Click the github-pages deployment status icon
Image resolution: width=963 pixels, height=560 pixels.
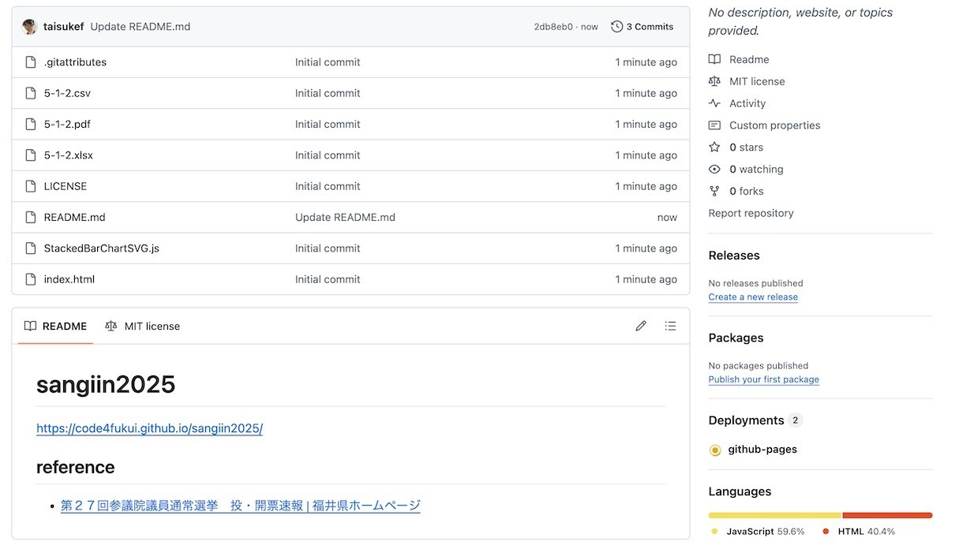click(715, 450)
